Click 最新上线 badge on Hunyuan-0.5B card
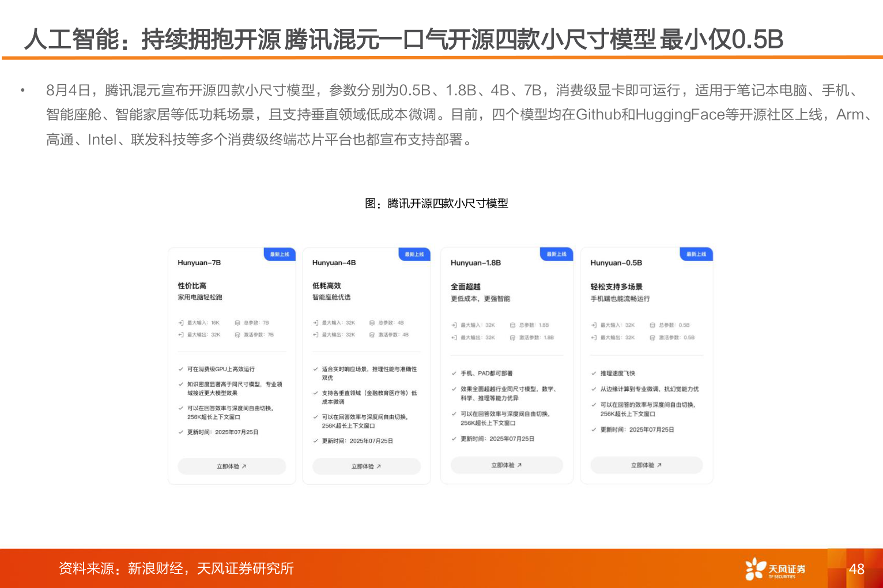This screenshot has width=883, height=588. coord(696,254)
